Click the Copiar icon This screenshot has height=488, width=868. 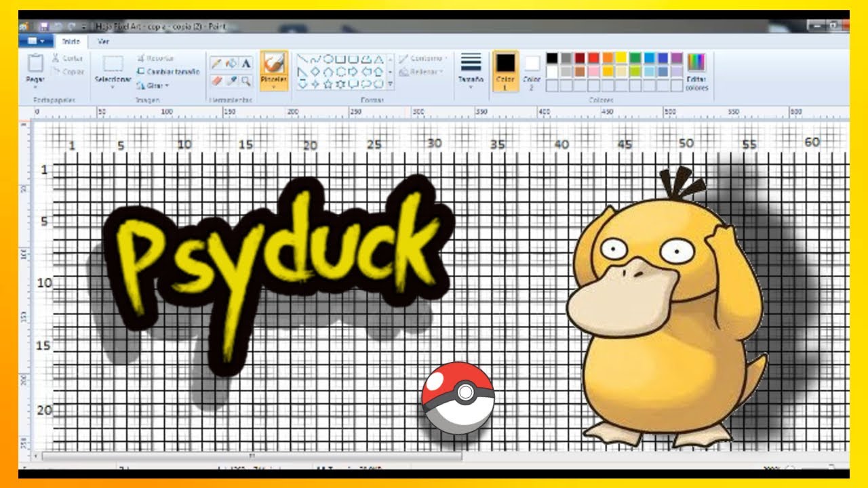56,71
